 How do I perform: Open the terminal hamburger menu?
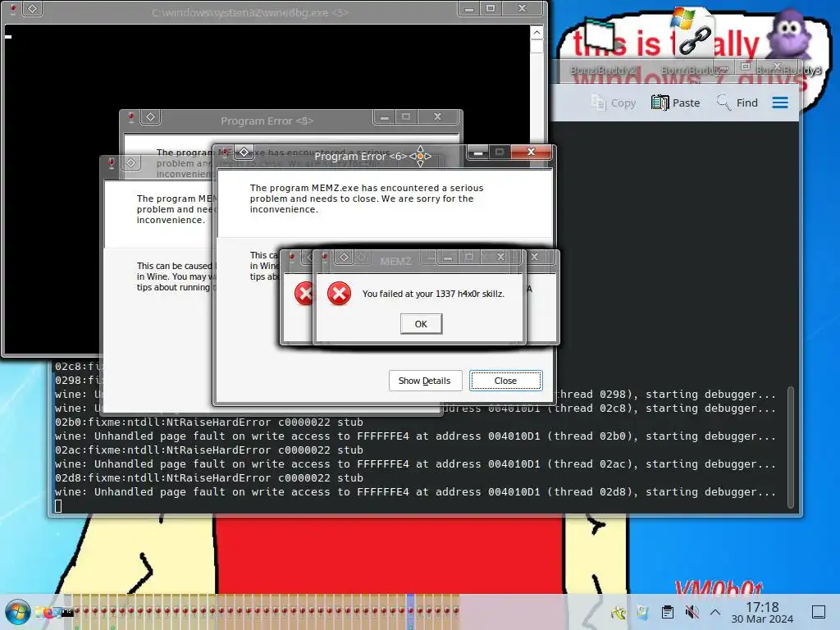tap(780, 103)
